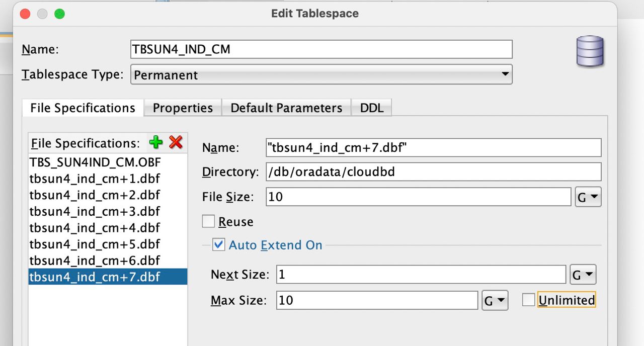Add a file specification with green plus
644x346 pixels.
156,142
